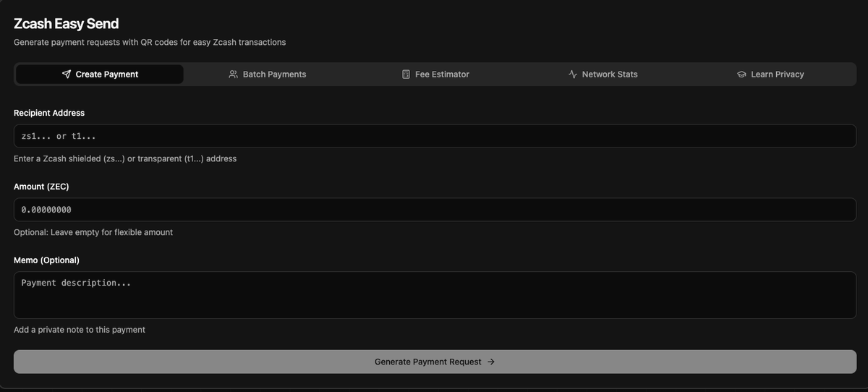Click the people icon on Batch Payments
The width and height of the screenshot is (868, 392).
[233, 74]
